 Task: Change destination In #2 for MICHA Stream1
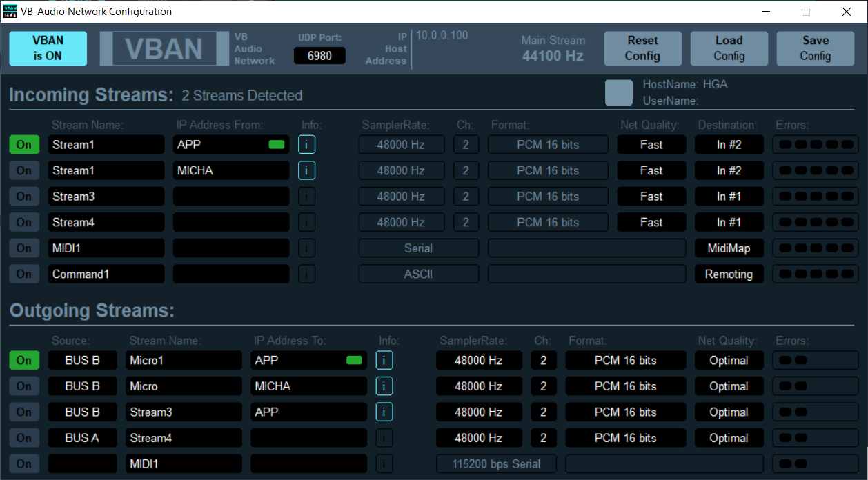click(x=729, y=170)
